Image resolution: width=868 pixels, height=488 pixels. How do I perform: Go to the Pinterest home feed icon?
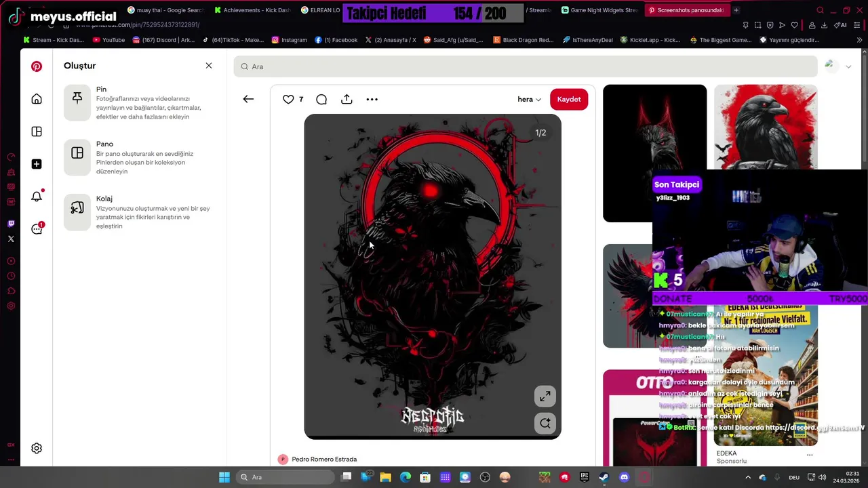pyautogui.click(x=37, y=99)
